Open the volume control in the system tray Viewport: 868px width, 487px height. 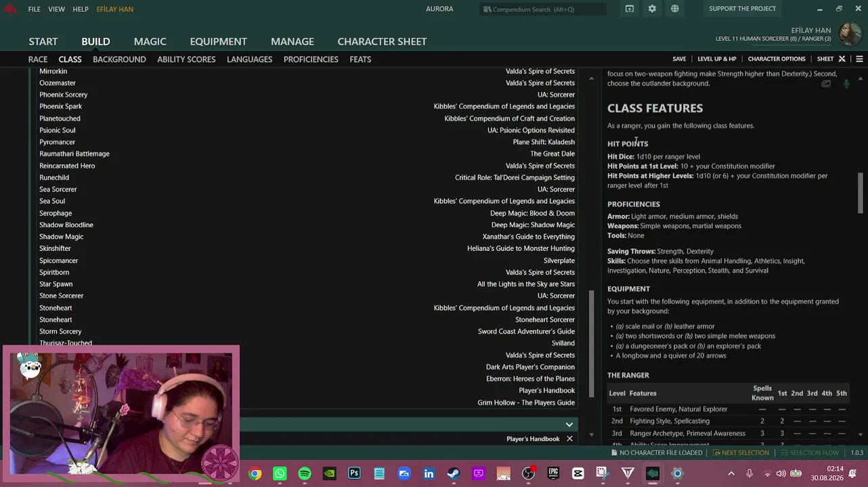pyautogui.click(x=781, y=473)
